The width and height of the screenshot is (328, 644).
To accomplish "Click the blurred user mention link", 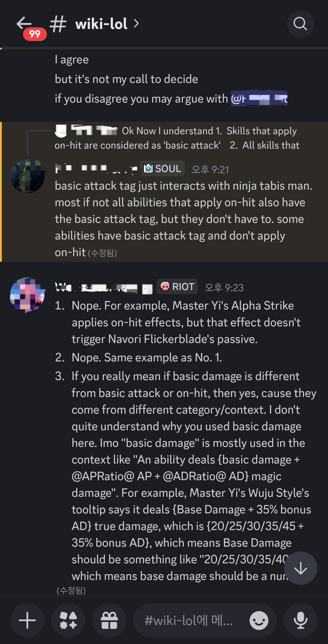I will pyautogui.click(x=259, y=99).
